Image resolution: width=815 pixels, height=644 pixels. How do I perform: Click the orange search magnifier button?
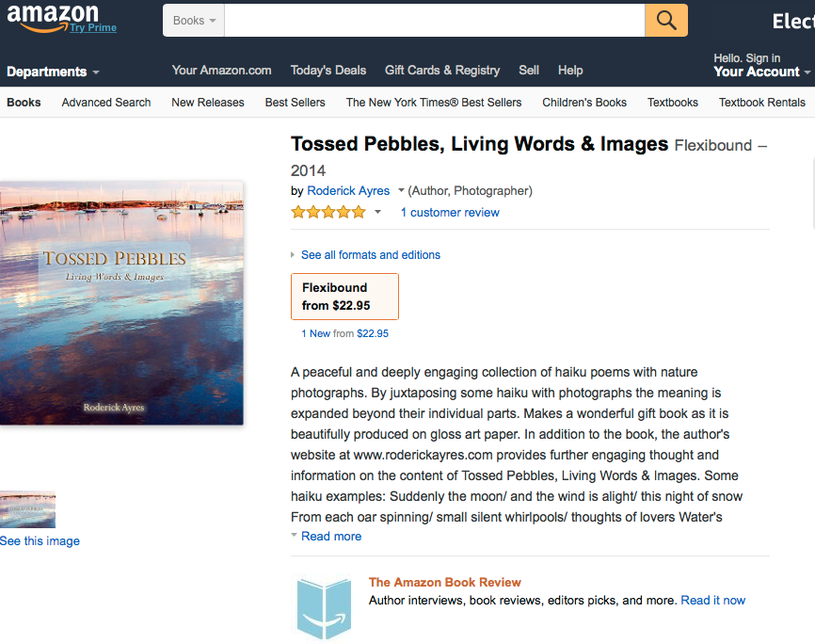(x=666, y=21)
